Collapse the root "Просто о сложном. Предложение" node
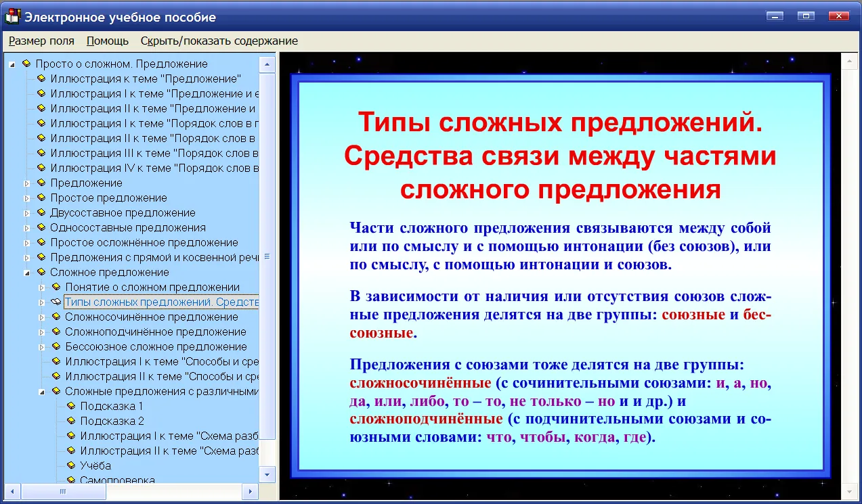The image size is (862, 504). (12, 64)
